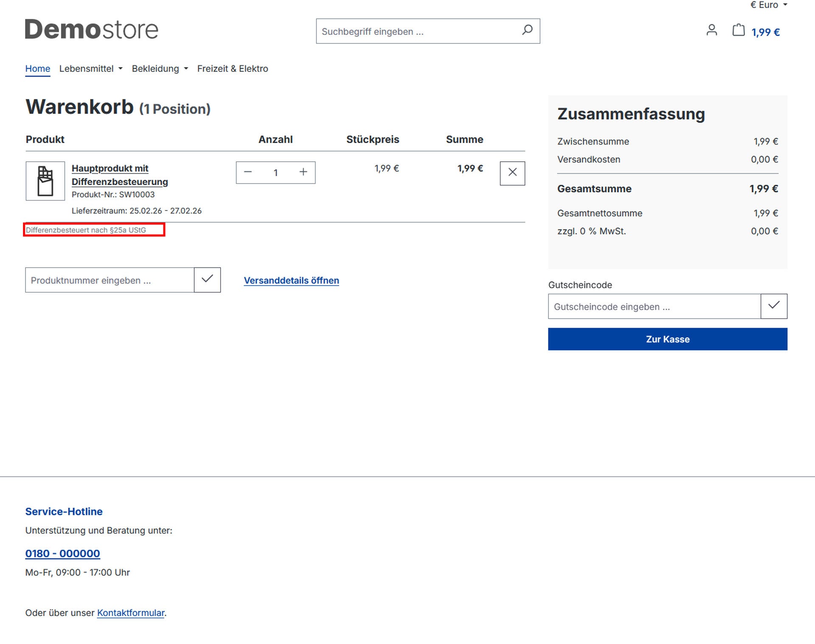Viewport: 815px width, 644px height.
Task: Go to Home navigation item
Action: (38, 69)
